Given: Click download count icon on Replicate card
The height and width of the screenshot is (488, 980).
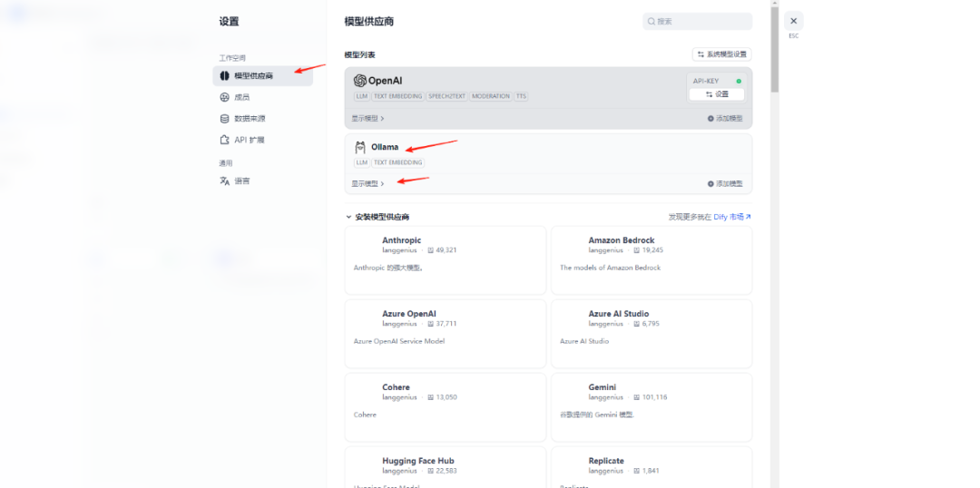Looking at the screenshot, I should [x=637, y=471].
